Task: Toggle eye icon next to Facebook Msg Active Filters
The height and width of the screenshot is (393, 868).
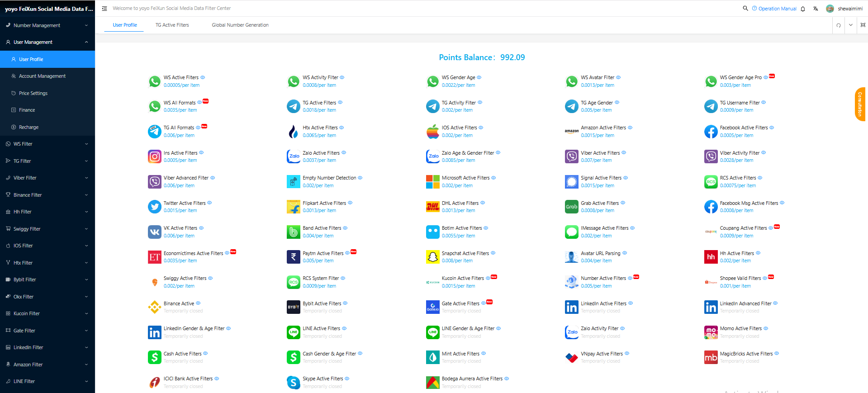Action: (x=782, y=203)
